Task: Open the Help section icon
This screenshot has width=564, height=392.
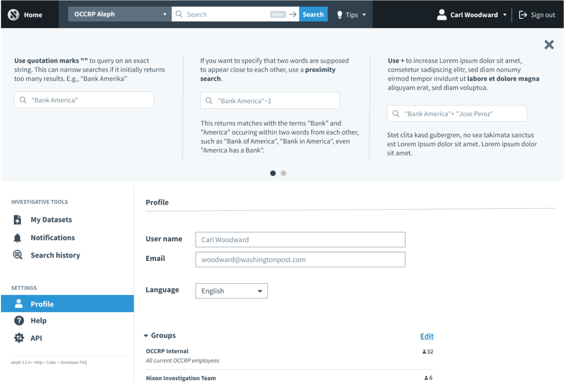Action: click(19, 320)
